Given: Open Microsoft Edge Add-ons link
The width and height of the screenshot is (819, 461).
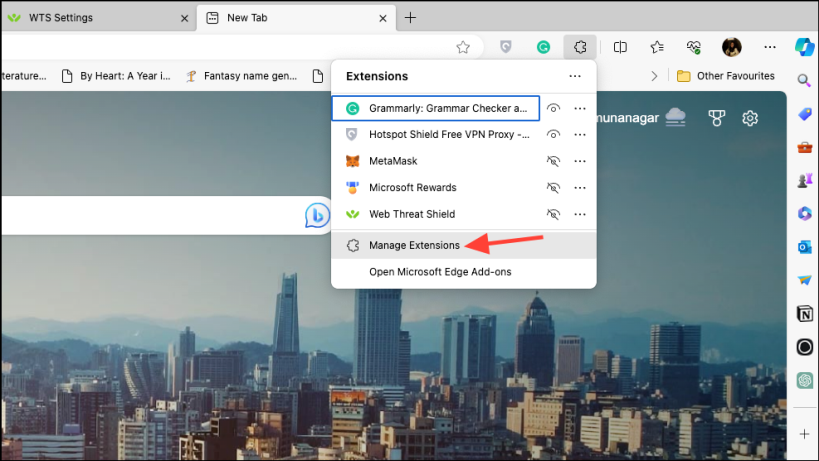Looking at the screenshot, I should pyautogui.click(x=464, y=271).
